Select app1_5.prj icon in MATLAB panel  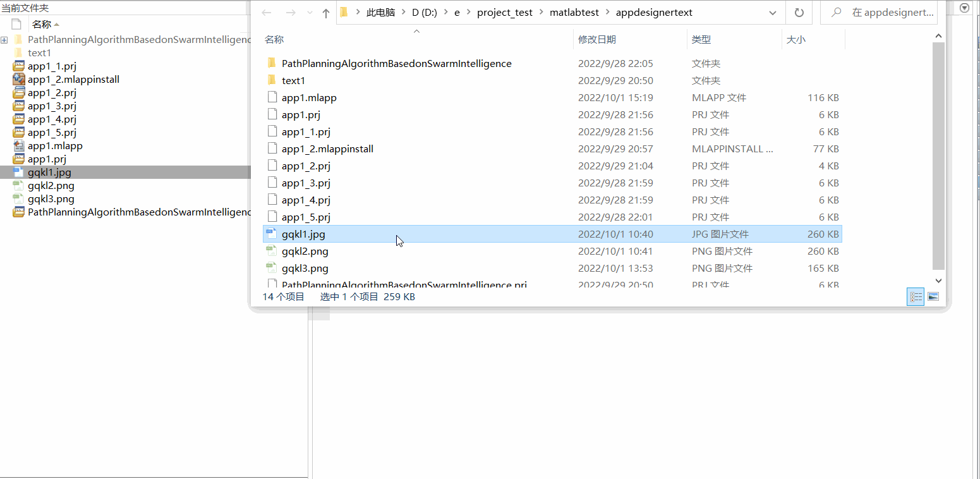19,133
